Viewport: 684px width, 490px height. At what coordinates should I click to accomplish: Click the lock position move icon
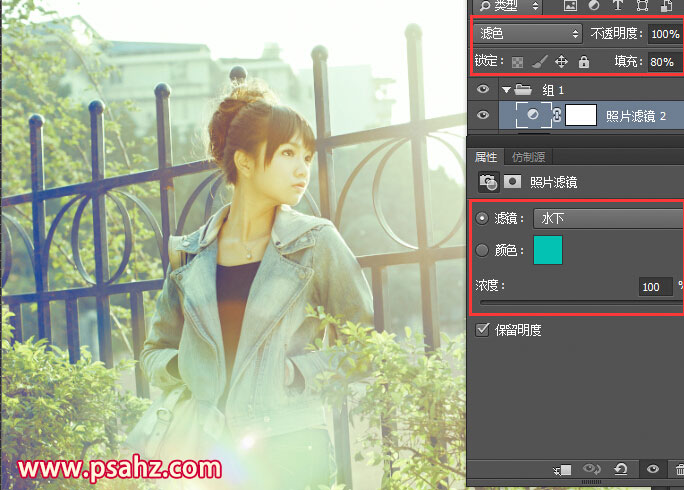coord(561,62)
